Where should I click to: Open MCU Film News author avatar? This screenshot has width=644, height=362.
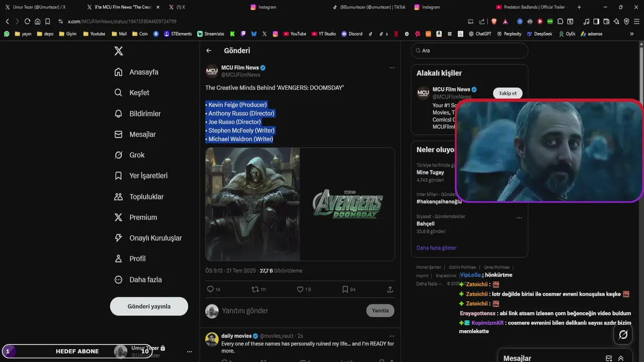point(212,71)
